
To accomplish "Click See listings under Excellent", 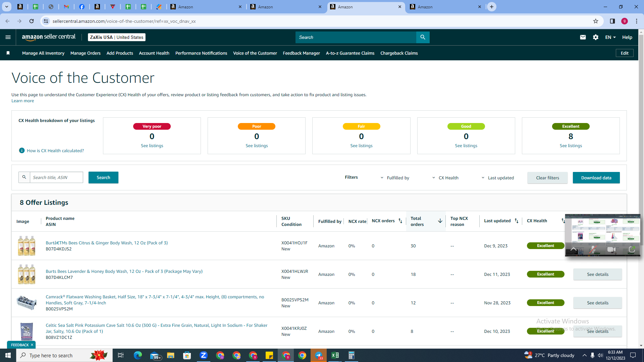I will 571,145.
